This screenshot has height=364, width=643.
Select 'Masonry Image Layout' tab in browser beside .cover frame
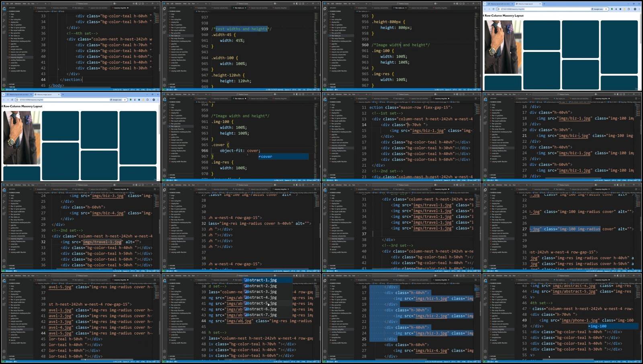47,94
